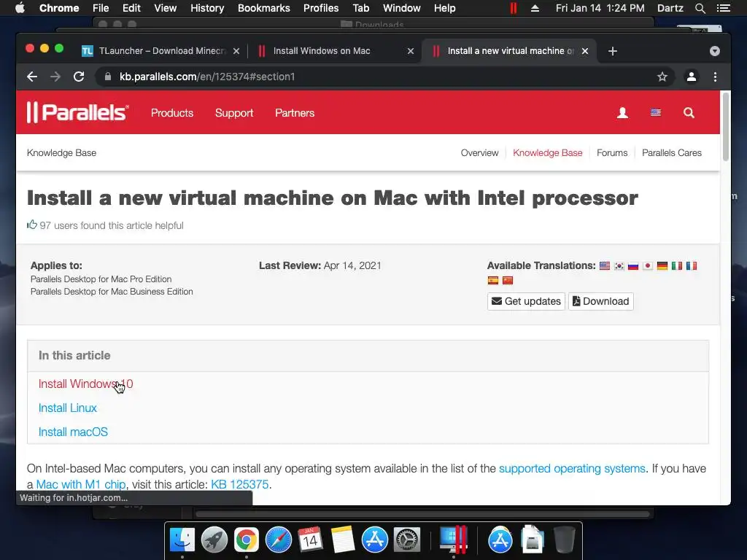This screenshot has height=560, width=747.
Task: Select the Chinese translation flag
Action: click(x=508, y=280)
